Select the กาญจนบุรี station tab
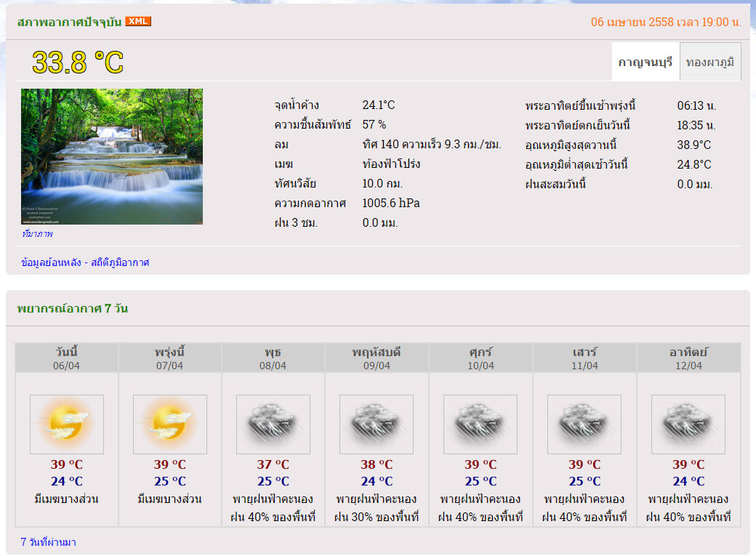Image resolution: width=756 pixels, height=556 pixels. click(646, 62)
